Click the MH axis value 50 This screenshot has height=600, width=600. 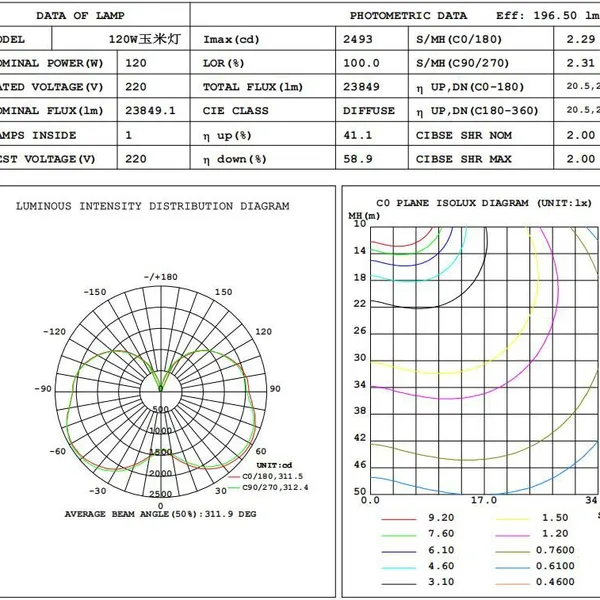tap(360, 491)
